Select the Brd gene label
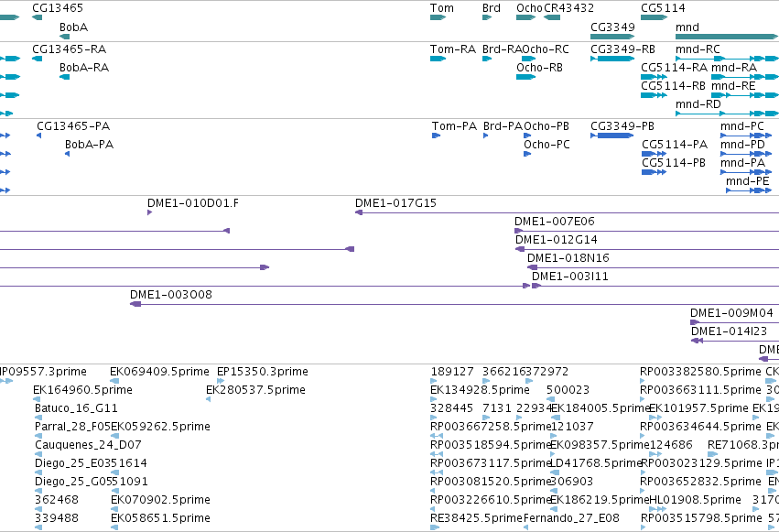The height and width of the screenshot is (532, 779). pyautogui.click(x=492, y=8)
